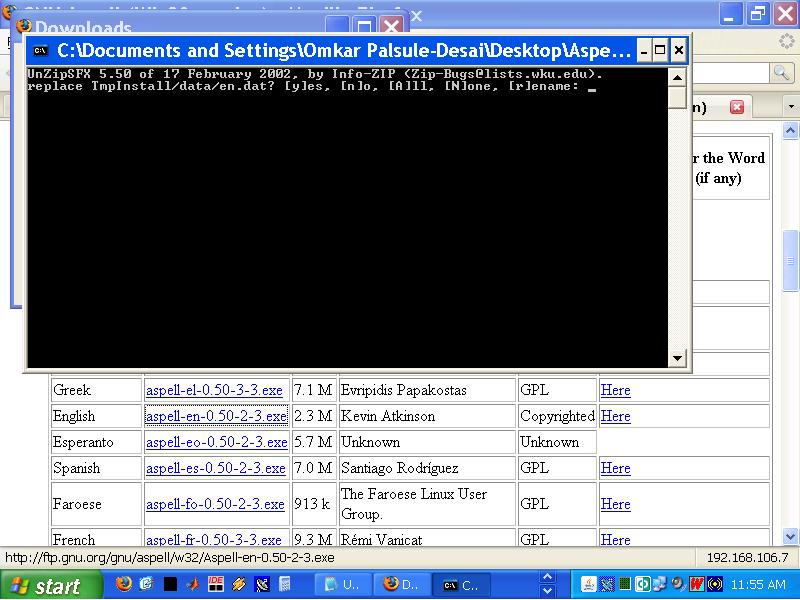Click the status bar URL text
Viewport: 800px width, 600px height.
pos(170,558)
